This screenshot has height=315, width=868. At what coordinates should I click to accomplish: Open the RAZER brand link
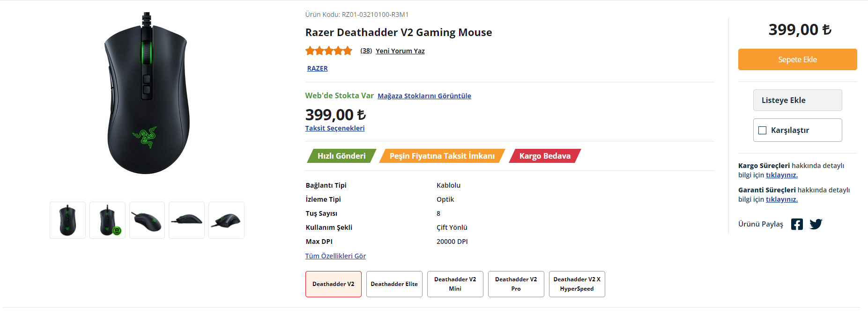tap(317, 68)
